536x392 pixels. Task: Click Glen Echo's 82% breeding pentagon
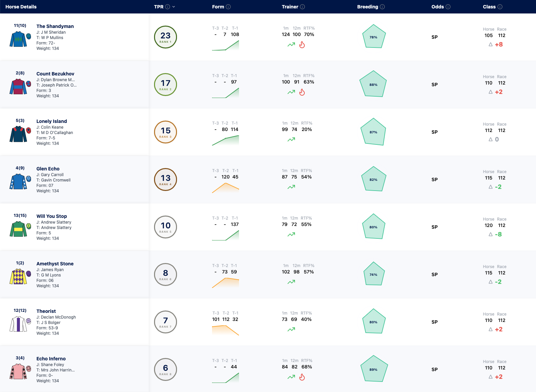tap(374, 179)
